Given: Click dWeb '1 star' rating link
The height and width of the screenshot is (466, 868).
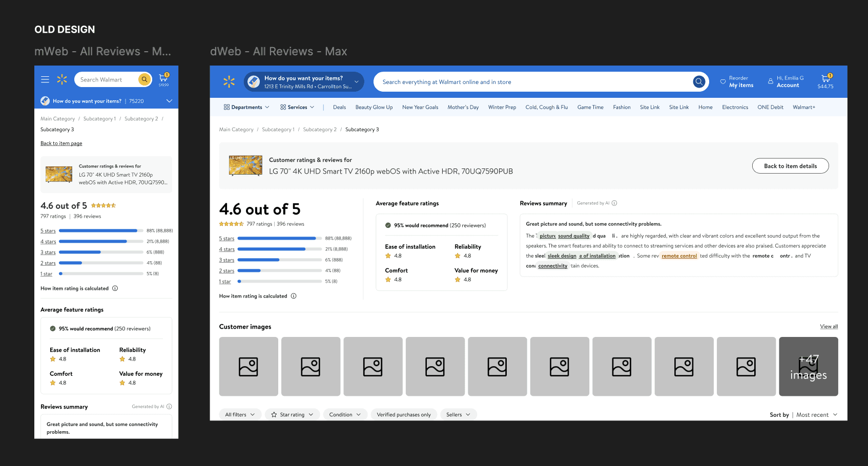Looking at the screenshot, I should tap(225, 281).
